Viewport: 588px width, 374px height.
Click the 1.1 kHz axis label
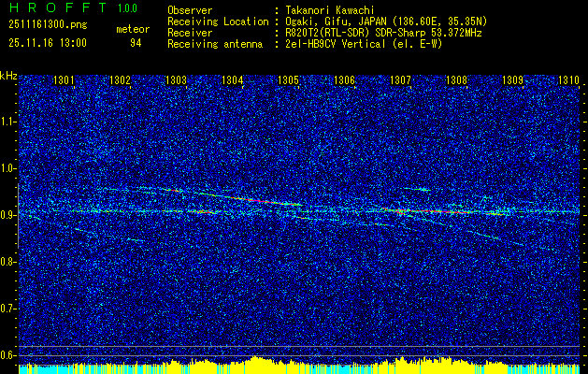coord(8,122)
